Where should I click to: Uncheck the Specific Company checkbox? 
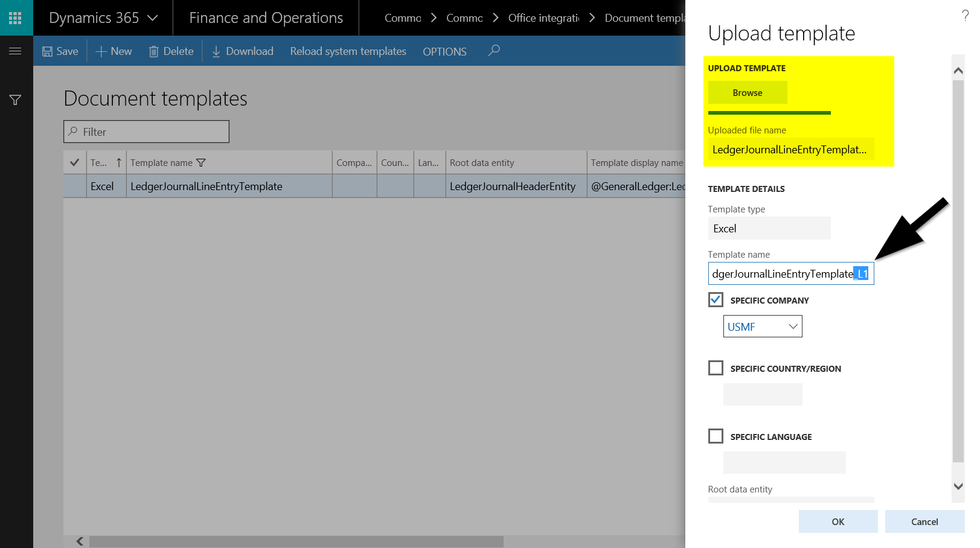716,300
